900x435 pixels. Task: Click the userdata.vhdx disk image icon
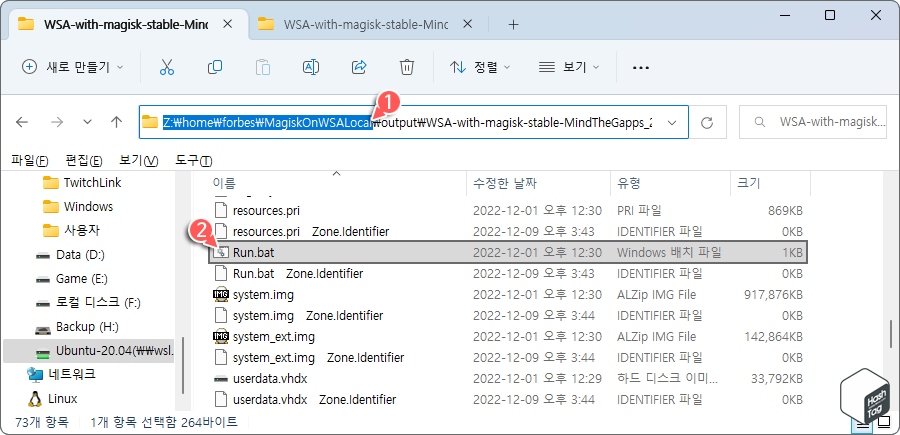[x=220, y=379]
